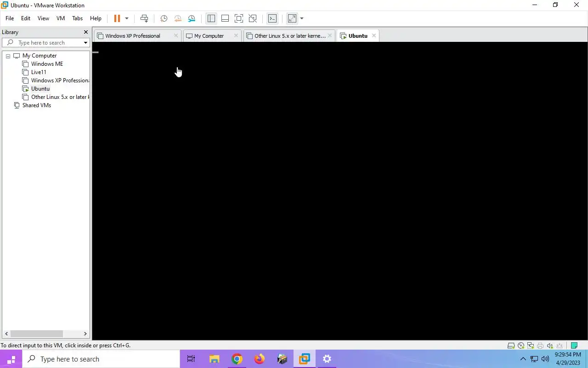Toggle the console view icon
This screenshot has width=588, height=368.
click(272, 18)
